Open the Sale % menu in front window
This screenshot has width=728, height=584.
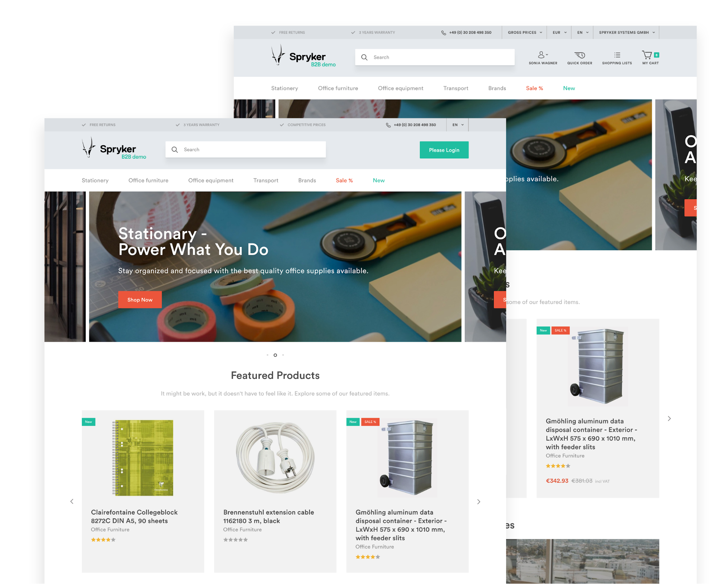(344, 180)
